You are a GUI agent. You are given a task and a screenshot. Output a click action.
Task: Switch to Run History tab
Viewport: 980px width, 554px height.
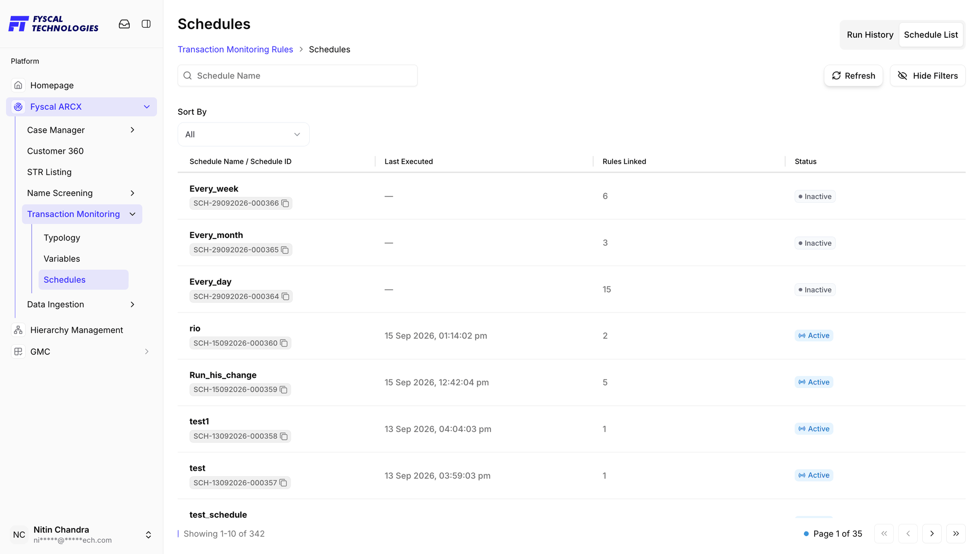[870, 35]
